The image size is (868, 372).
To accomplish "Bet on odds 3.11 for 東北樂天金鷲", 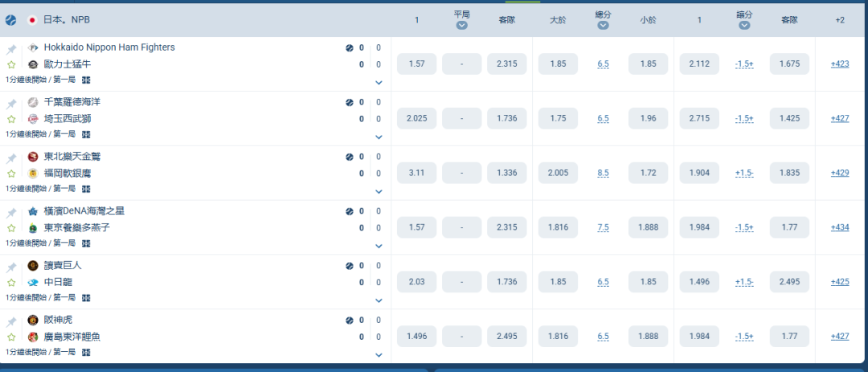I will [x=416, y=173].
